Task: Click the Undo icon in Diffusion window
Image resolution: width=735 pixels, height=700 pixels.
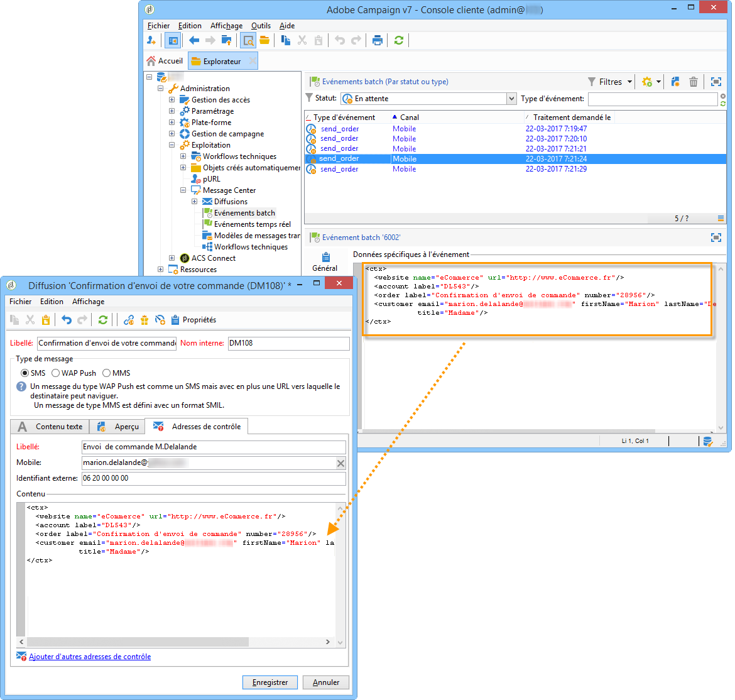Action: (x=67, y=320)
